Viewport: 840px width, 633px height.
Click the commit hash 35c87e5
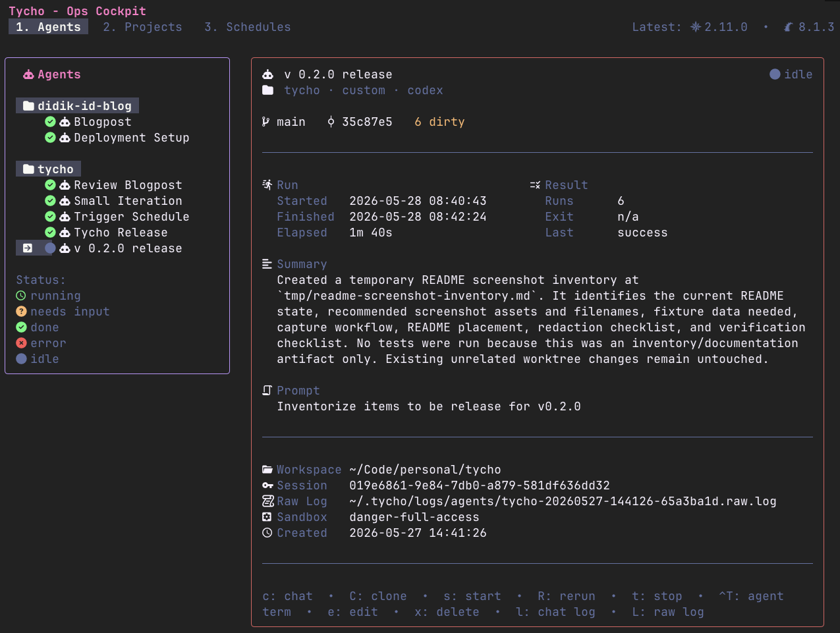pos(367,122)
